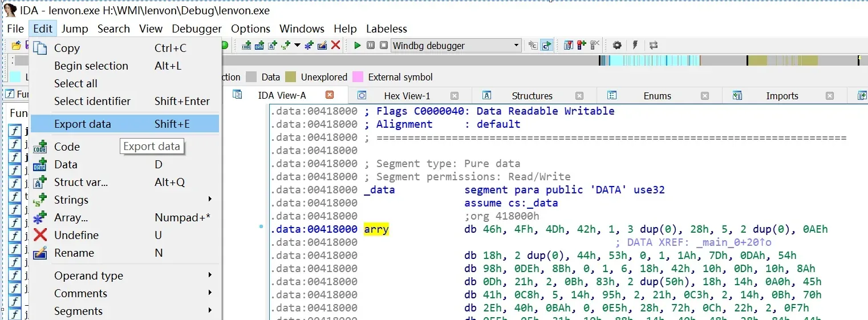
Task: Close the Enums tab
Action: [x=704, y=96]
